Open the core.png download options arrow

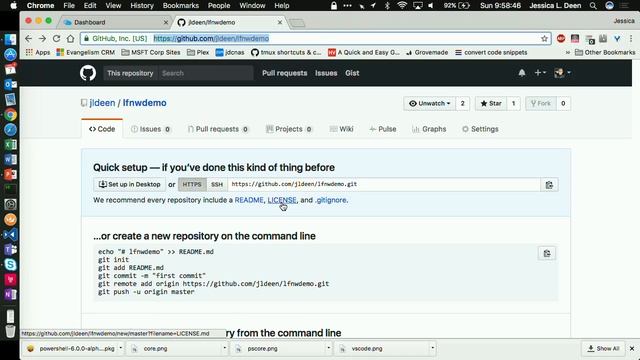click(x=224, y=348)
